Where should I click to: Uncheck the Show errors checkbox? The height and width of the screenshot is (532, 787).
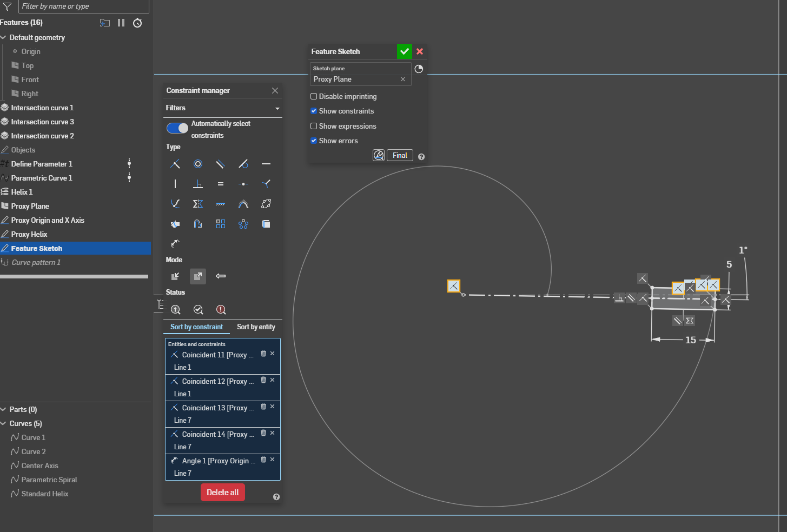[314, 141]
